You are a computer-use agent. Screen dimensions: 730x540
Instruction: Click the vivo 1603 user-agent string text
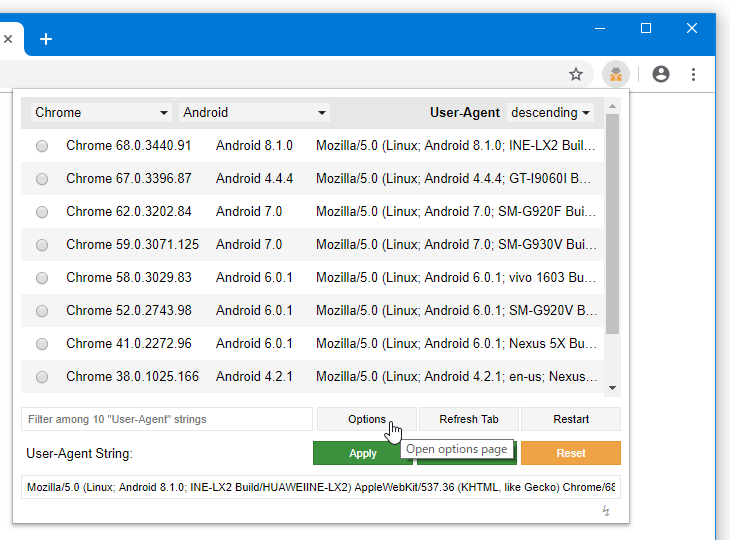click(x=456, y=277)
